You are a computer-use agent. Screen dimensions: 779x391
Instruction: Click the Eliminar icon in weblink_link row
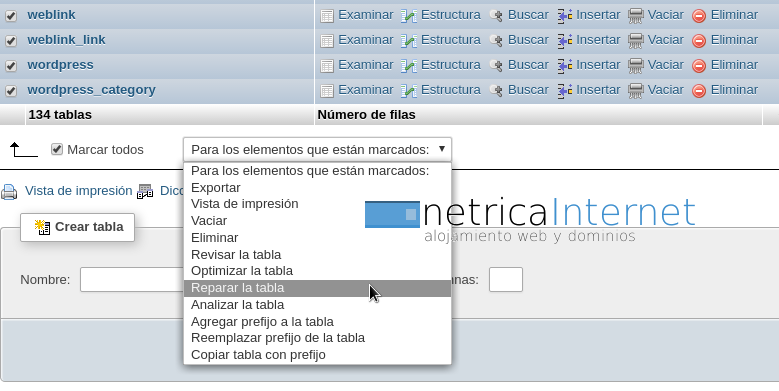699,41
